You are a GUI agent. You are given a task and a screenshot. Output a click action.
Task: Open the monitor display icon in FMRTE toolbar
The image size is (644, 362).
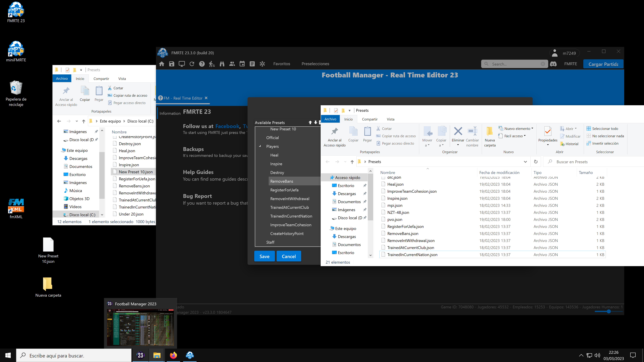pyautogui.click(x=182, y=64)
